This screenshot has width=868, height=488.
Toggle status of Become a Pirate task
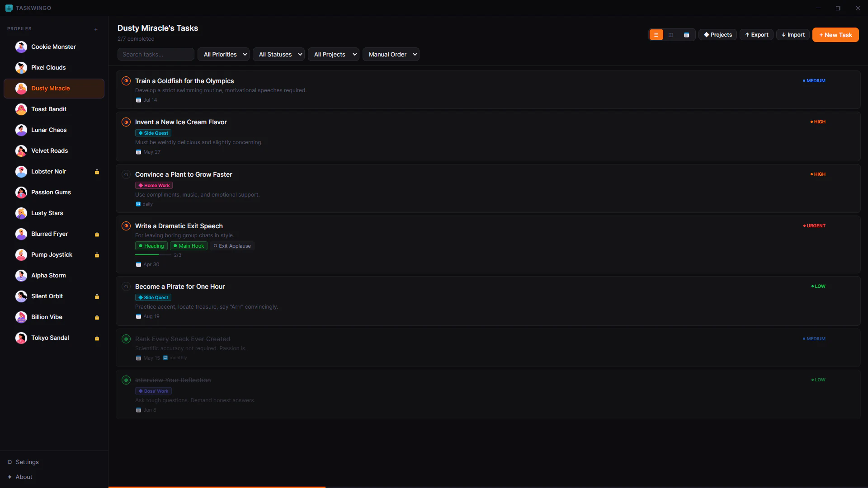pos(126,286)
